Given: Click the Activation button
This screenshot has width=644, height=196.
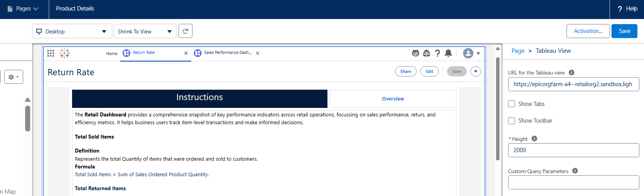Looking at the screenshot, I should 588,31.
